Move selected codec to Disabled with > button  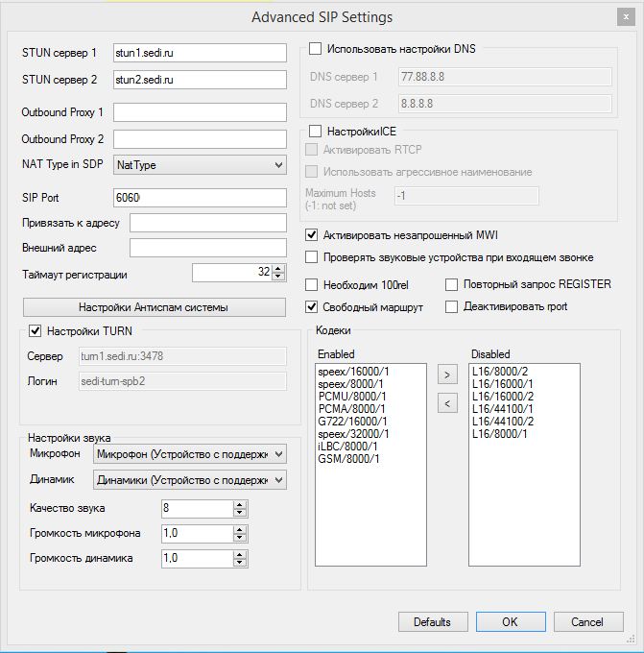click(x=447, y=372)
